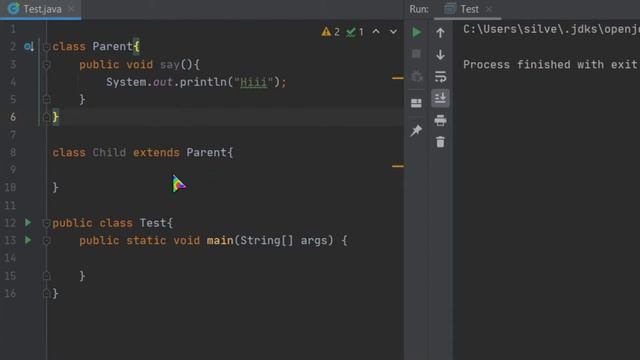Click the "Hiii" string literal
The image size is (640, 360).
click(253, 82)
